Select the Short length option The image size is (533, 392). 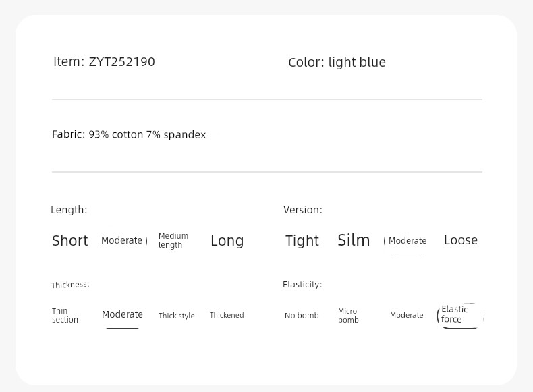point(70,241)
